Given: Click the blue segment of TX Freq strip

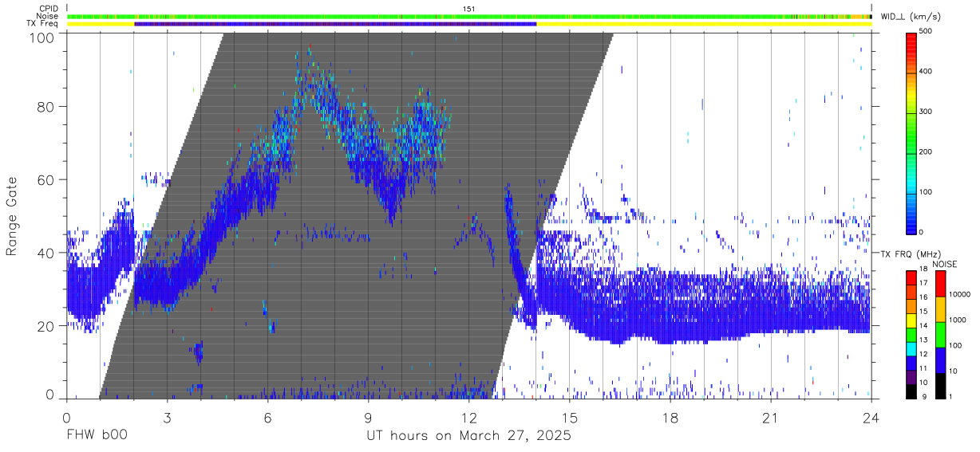Looking at the screenshot, I should click(x=335, y=24).
